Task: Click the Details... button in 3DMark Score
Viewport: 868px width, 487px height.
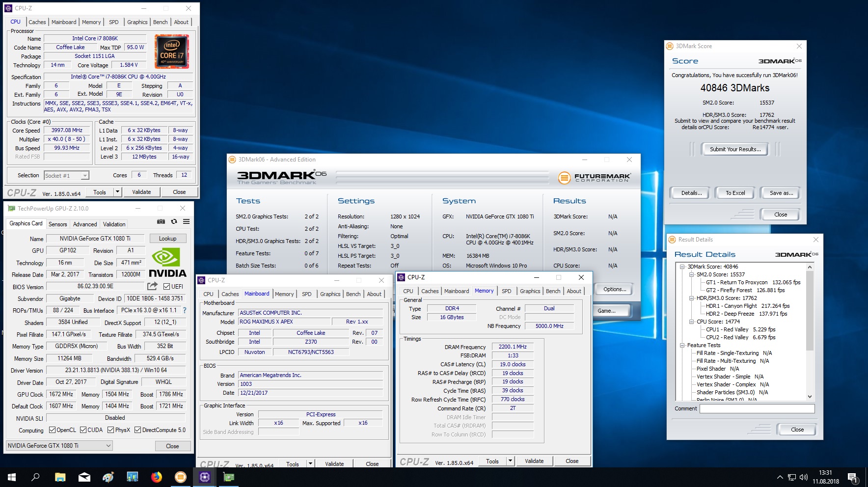Action: (691, 193)
